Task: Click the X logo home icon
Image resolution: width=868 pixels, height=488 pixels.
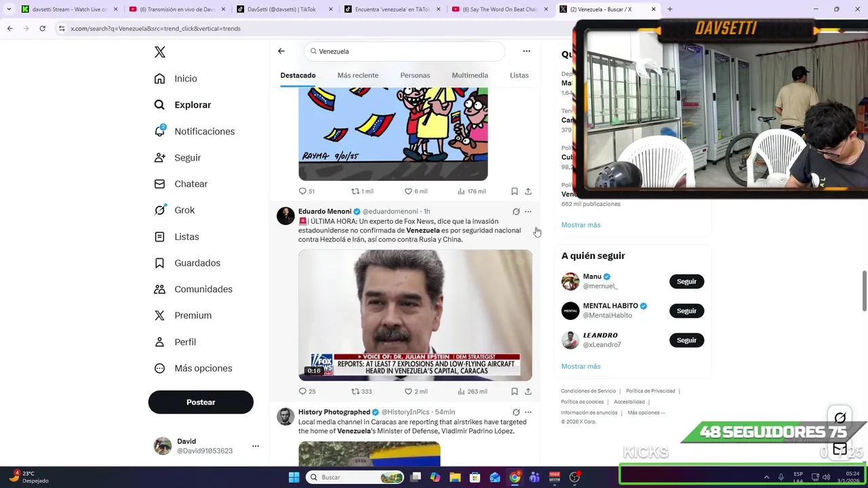Action: [x=159, y=52]
